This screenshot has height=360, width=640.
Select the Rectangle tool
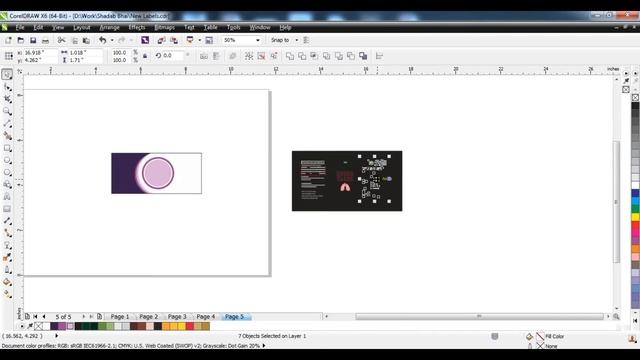(x=7, y=148)
